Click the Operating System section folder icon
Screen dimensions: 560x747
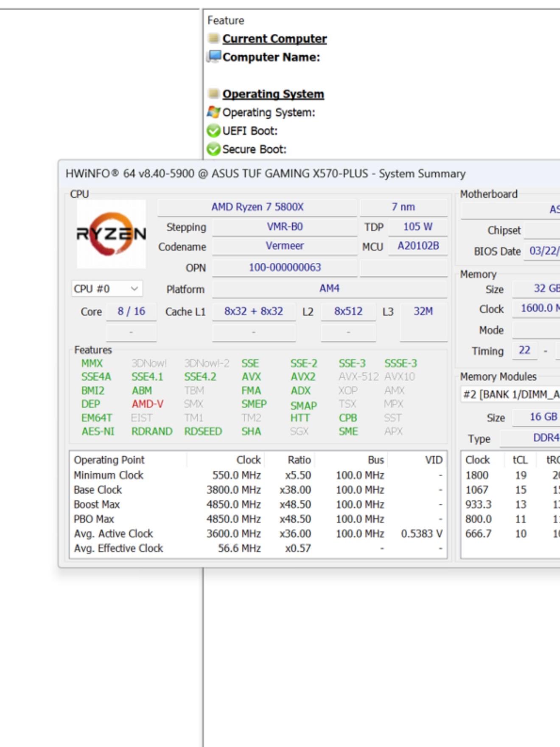pos(213,93)
